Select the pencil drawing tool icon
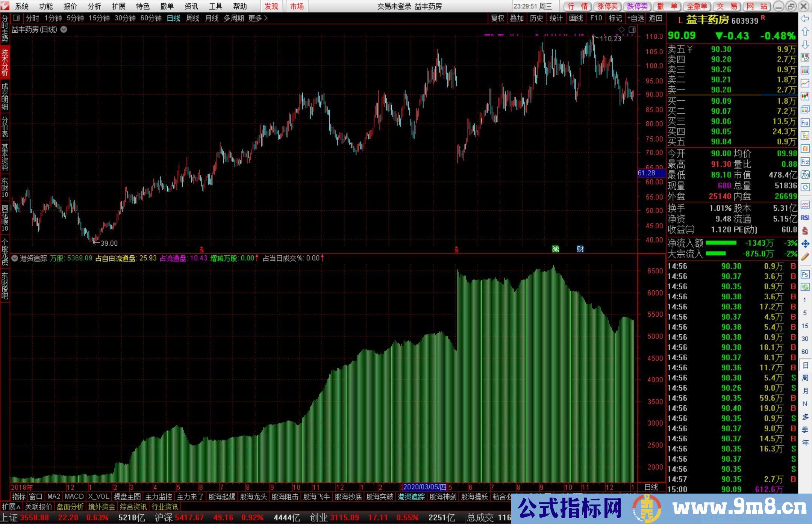 (805, 257)
